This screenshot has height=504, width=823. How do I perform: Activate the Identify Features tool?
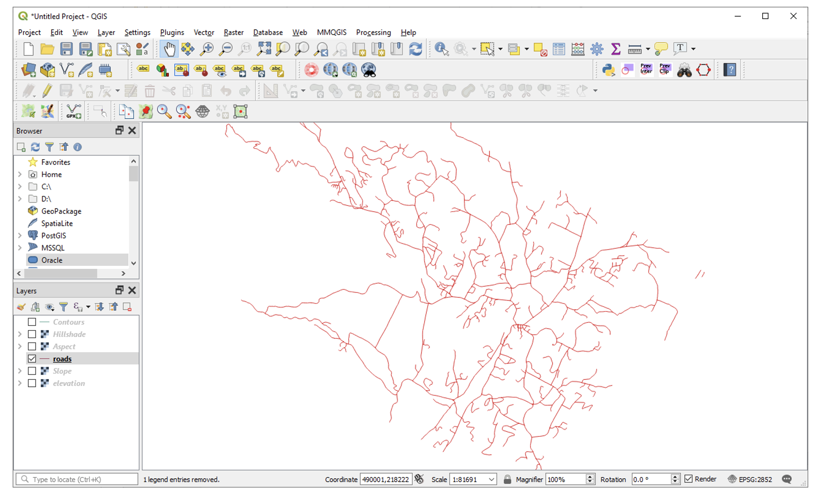click(441, 49)
